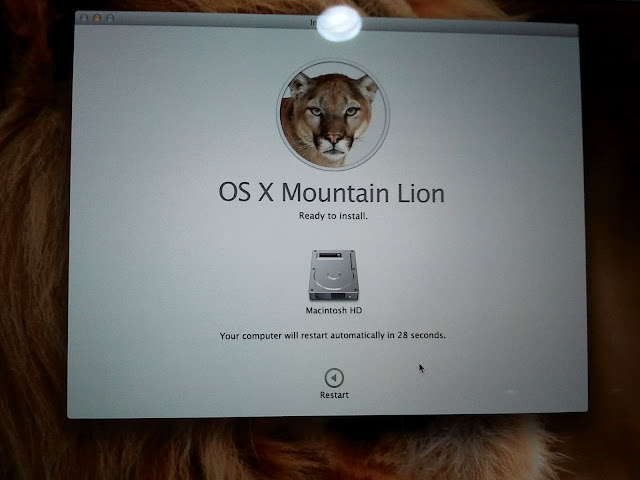Minimize the installer window with the middle (minimize) button
This screenshot has width=640, height=480.
[x=97, y=18]
